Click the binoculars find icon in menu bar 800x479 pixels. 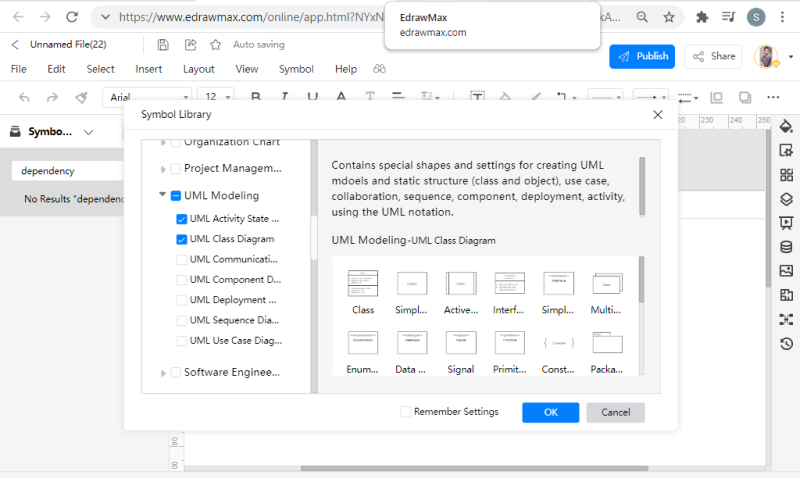tap(379, 69)
